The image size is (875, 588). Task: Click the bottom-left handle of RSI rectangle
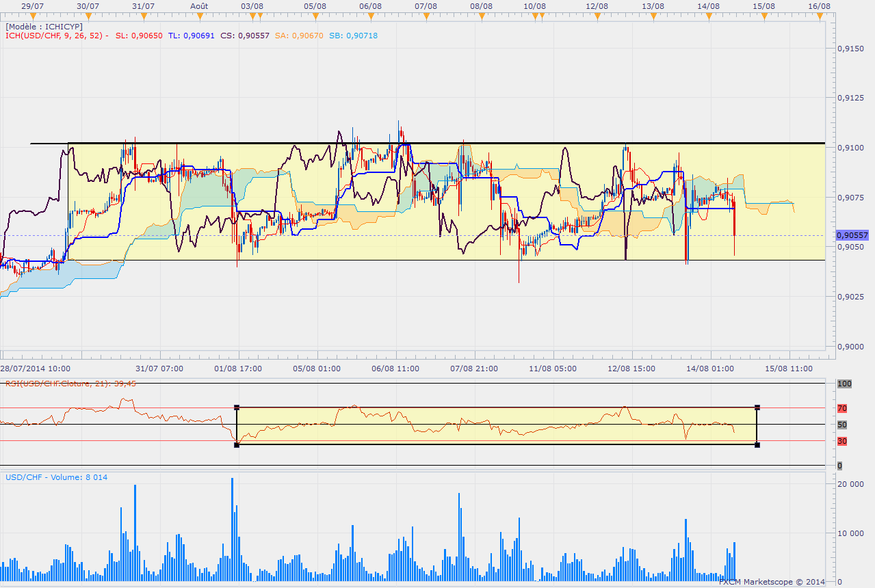tap(237, 445)
